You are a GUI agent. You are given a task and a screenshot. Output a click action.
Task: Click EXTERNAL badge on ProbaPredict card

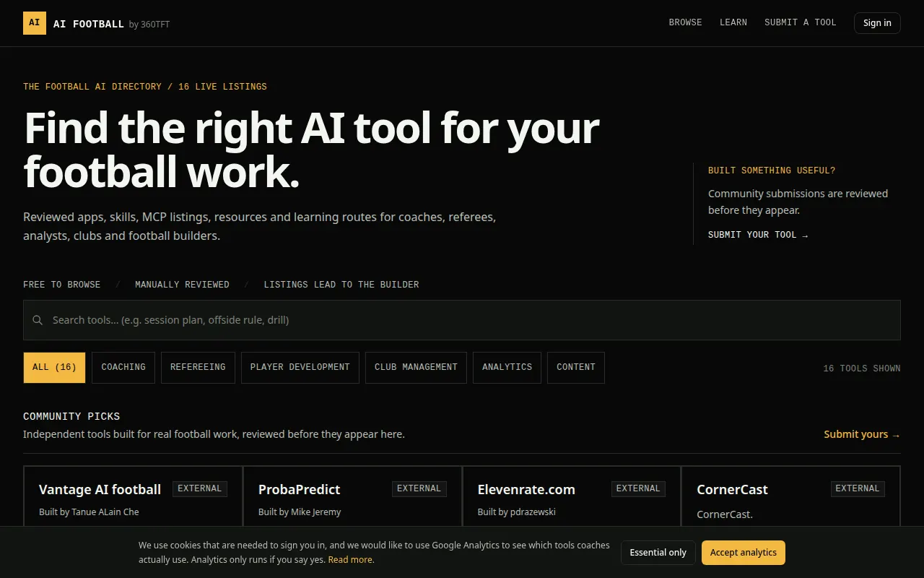pyautogui.click(x=419, y=489)
